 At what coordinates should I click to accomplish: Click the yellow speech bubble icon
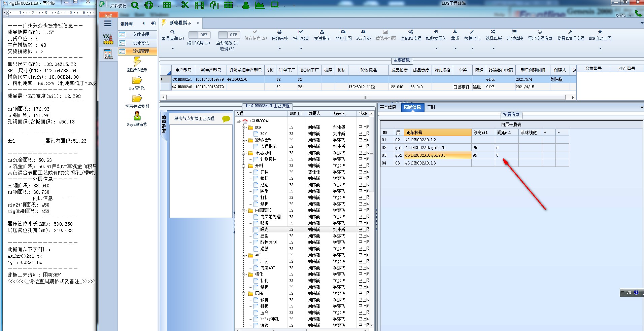pyautogui.click(x=226, y=119)
